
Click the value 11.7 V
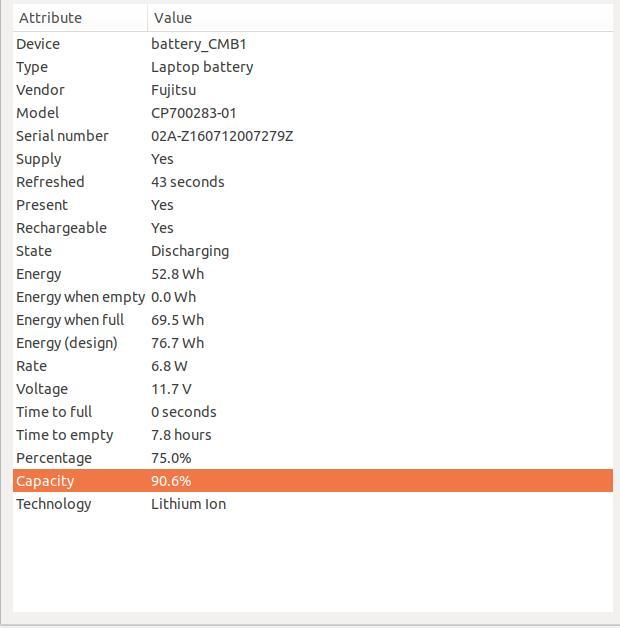click(171, 389)
